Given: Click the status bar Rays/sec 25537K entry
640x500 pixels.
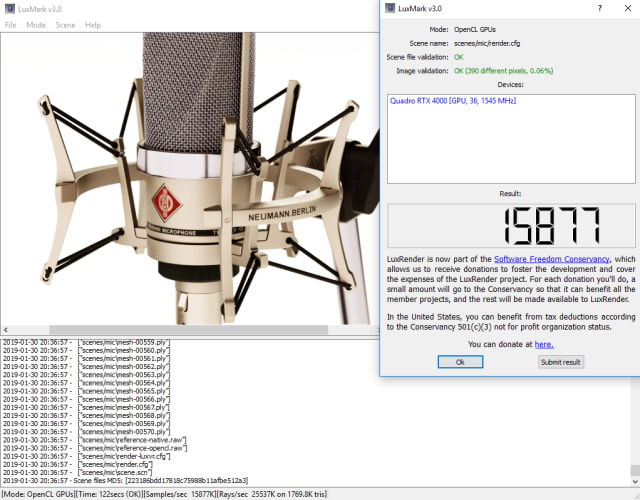Looking at the screenshot, I should [x=271, y=494].
